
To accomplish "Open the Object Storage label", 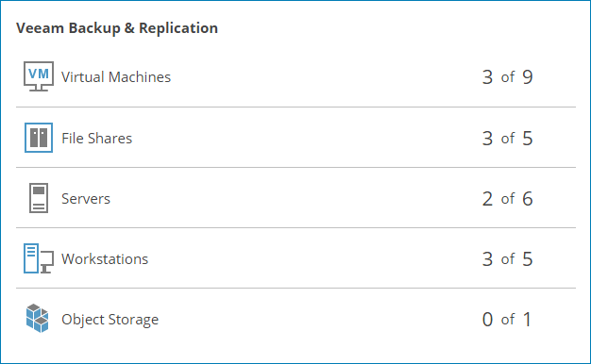I will click(x=110, y=320).
